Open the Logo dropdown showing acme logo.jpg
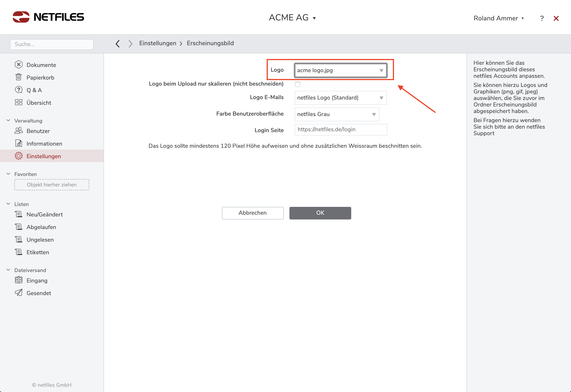Screen dimensions: 571x392 point(340,70)
